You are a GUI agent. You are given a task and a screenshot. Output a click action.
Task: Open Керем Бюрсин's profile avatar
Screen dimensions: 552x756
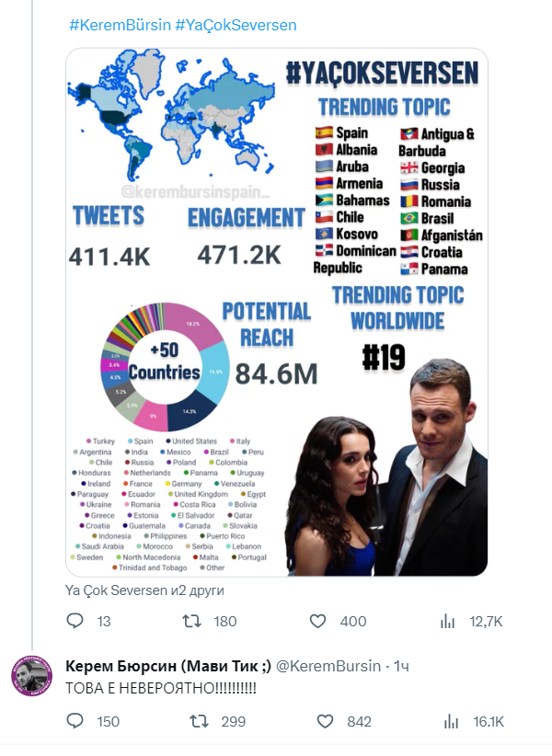point(31,677)
